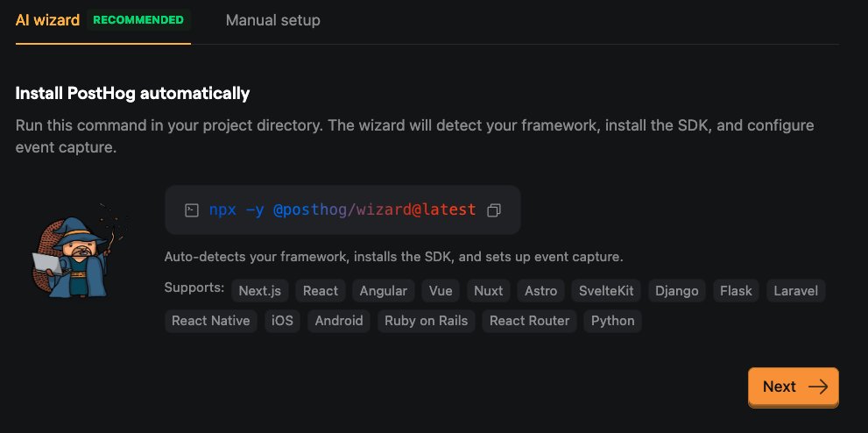Screen dimensions: 868x433
Task: Click the React framework tag
Action: 321,291
